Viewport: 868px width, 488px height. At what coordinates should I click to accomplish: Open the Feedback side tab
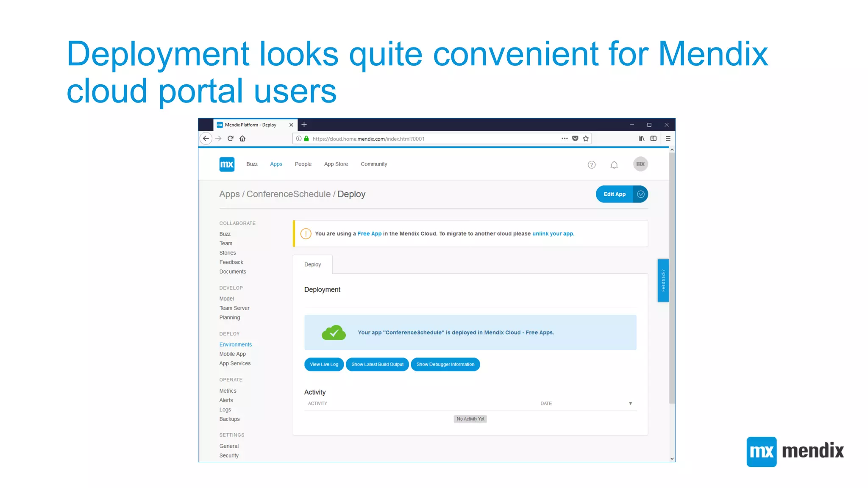663,280
